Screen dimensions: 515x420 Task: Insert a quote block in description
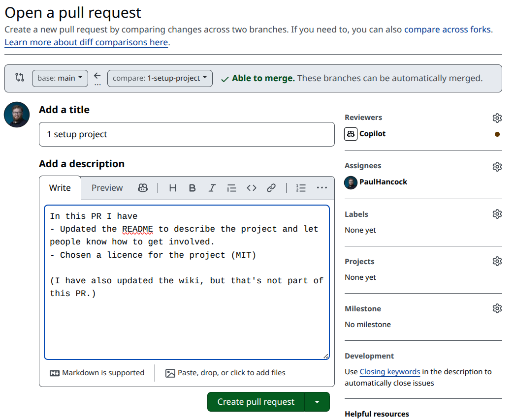(x=232, y=188)
